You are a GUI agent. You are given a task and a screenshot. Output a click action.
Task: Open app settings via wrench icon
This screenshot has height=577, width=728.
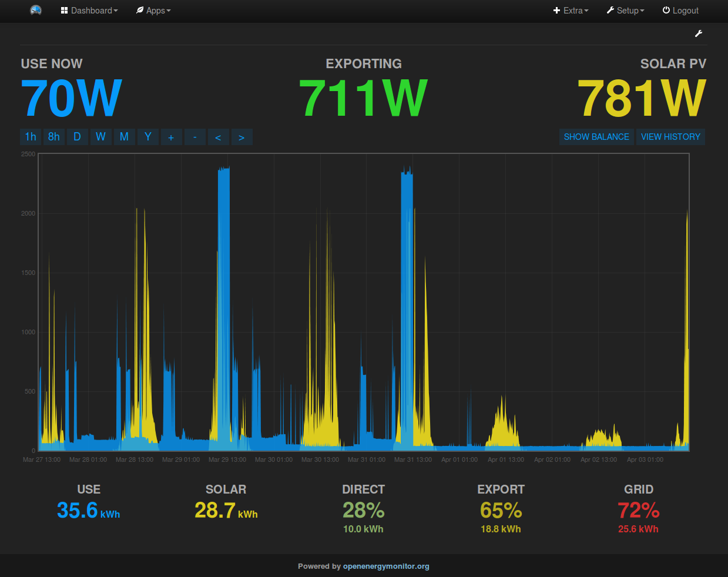coord(699,33)
